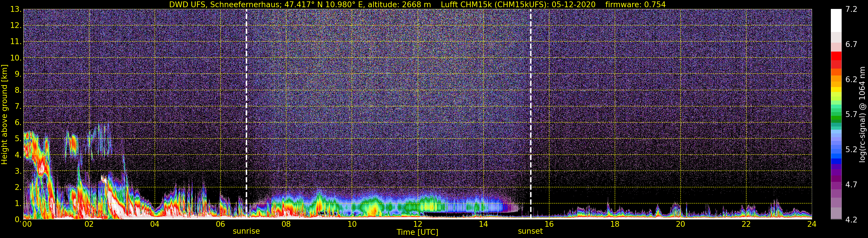
Task: Click the '6.' height tick label
Action: coord(18,123)
